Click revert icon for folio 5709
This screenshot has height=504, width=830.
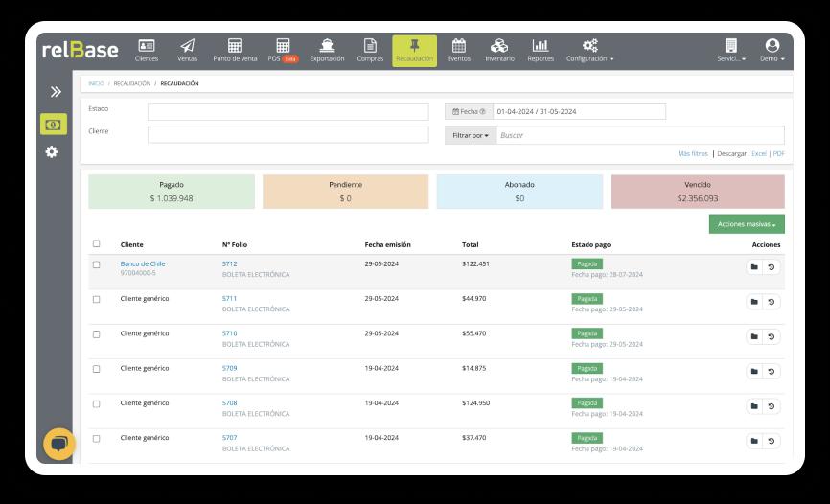[772, 371]
